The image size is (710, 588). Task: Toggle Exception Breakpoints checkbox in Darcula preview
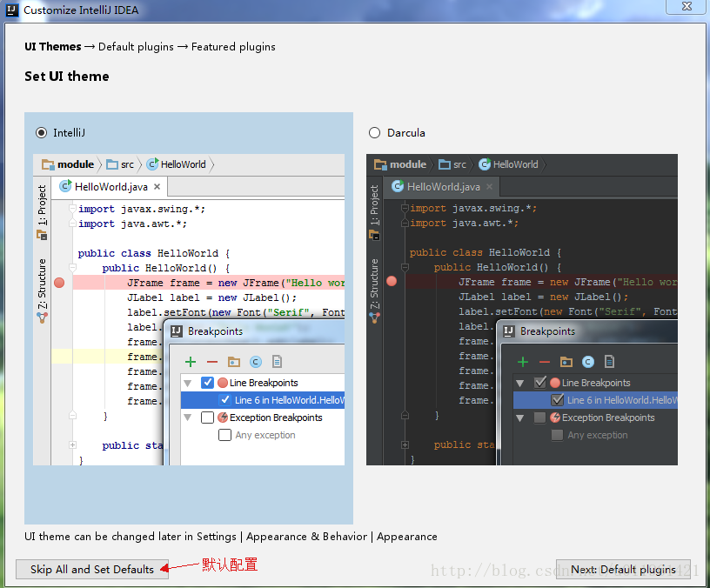[539, 417]
